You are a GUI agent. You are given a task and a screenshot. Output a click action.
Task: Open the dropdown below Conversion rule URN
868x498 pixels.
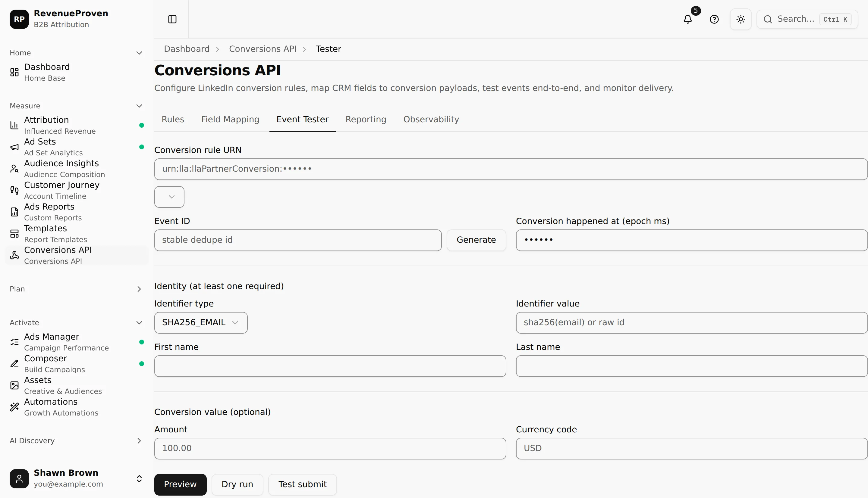click(169, 197)
